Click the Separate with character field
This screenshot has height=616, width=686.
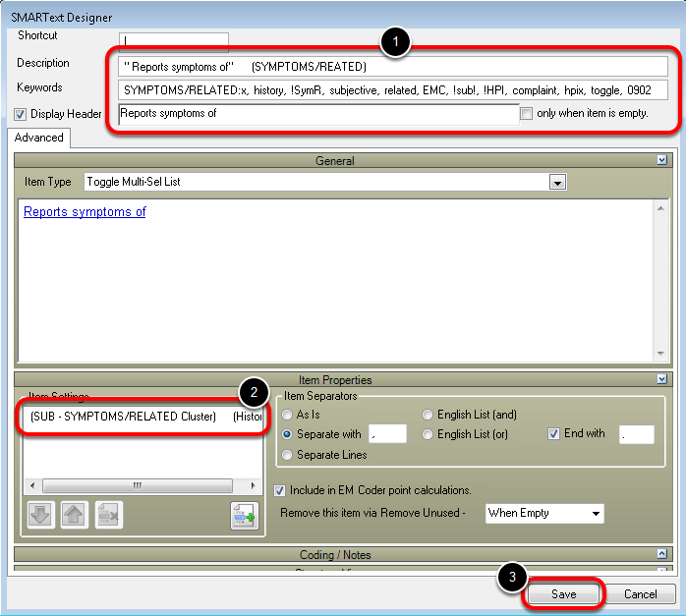(387, 434)
